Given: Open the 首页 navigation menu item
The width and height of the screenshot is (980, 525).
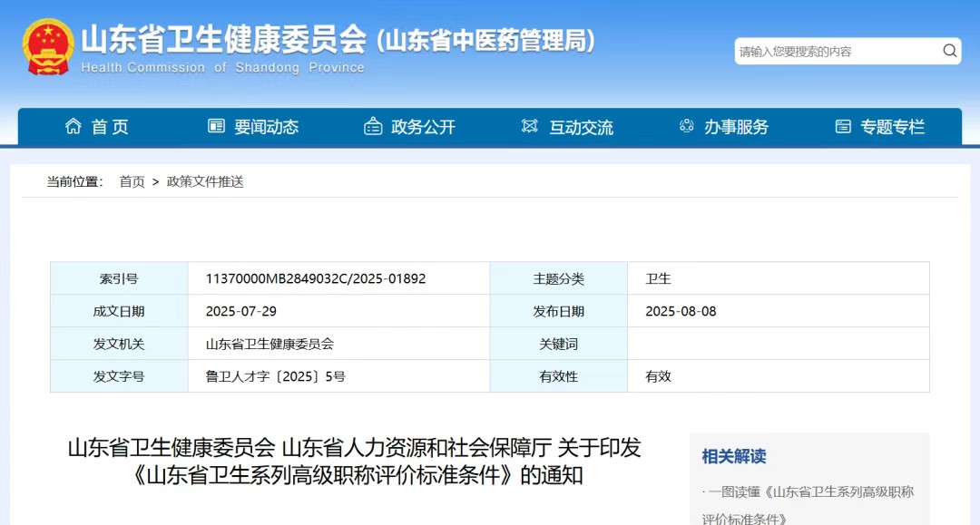Looking at the screenshot, I should [110, 127].
